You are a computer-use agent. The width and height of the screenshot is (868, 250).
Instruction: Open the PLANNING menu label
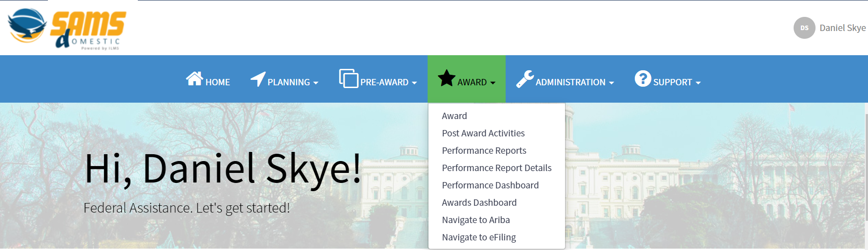[x=288, y=83]
